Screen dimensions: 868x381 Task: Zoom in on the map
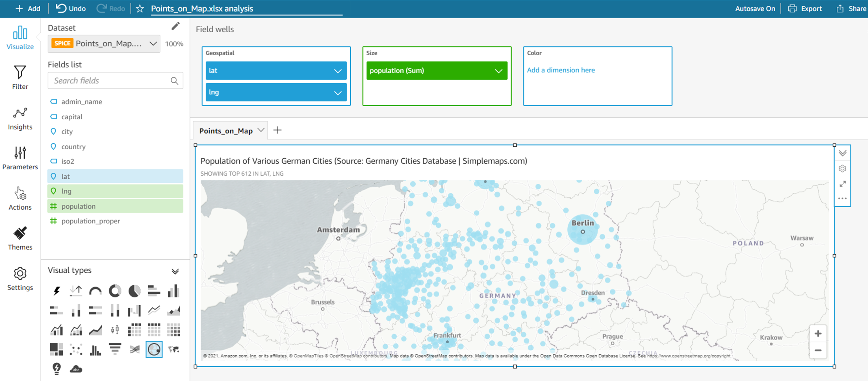coord(818,334)
